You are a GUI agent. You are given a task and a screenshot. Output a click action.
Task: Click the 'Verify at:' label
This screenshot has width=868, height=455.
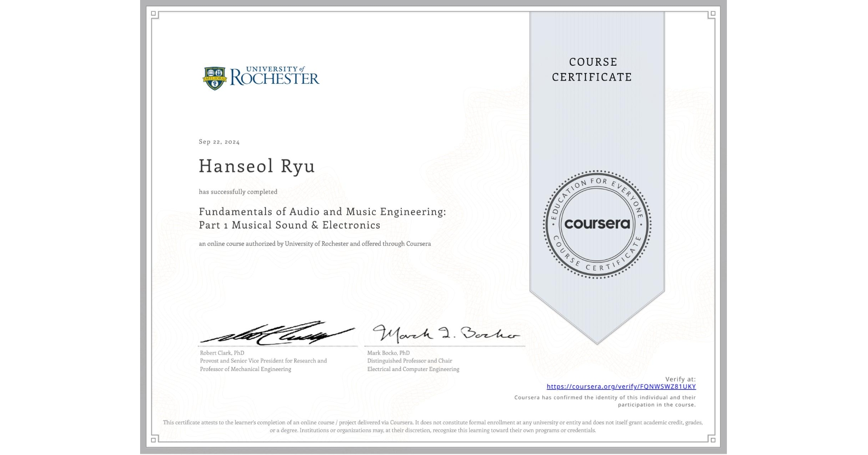pyautogui.click(x=680, y=379)
